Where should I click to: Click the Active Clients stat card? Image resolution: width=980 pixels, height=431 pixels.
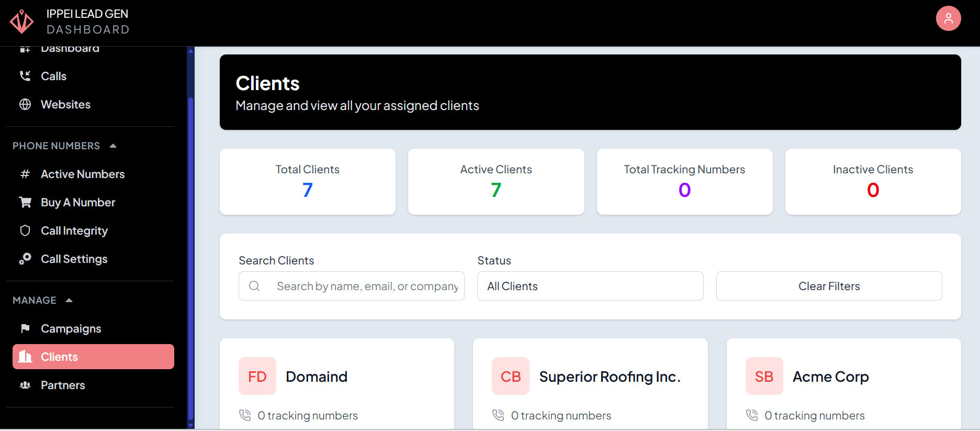click(x=496, y=182)
